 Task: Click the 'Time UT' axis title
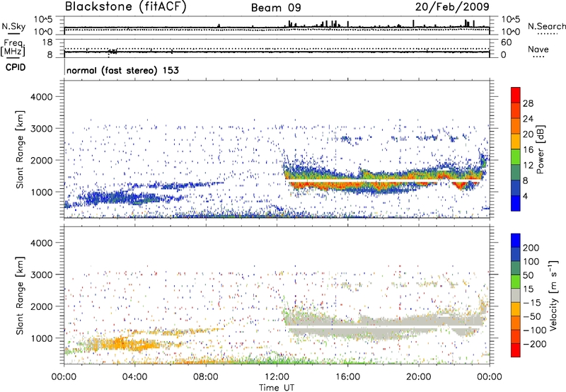coord(277,388)
